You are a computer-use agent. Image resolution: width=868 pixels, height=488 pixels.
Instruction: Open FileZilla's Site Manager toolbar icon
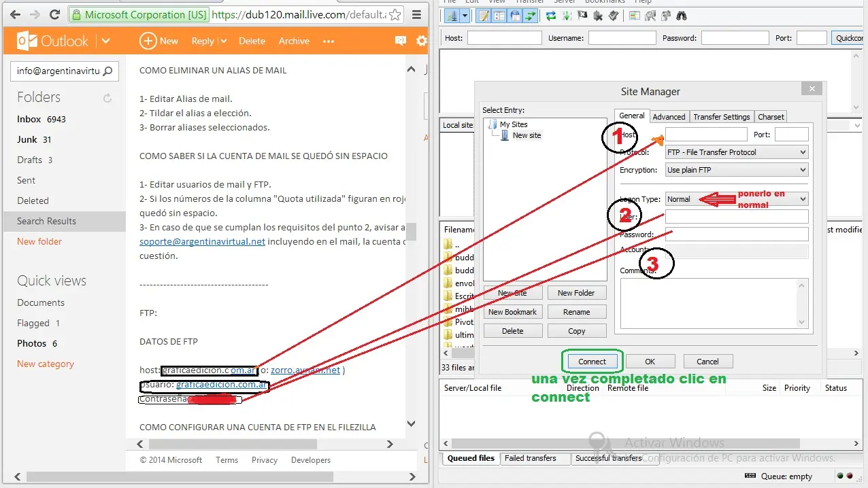point(450,16)
